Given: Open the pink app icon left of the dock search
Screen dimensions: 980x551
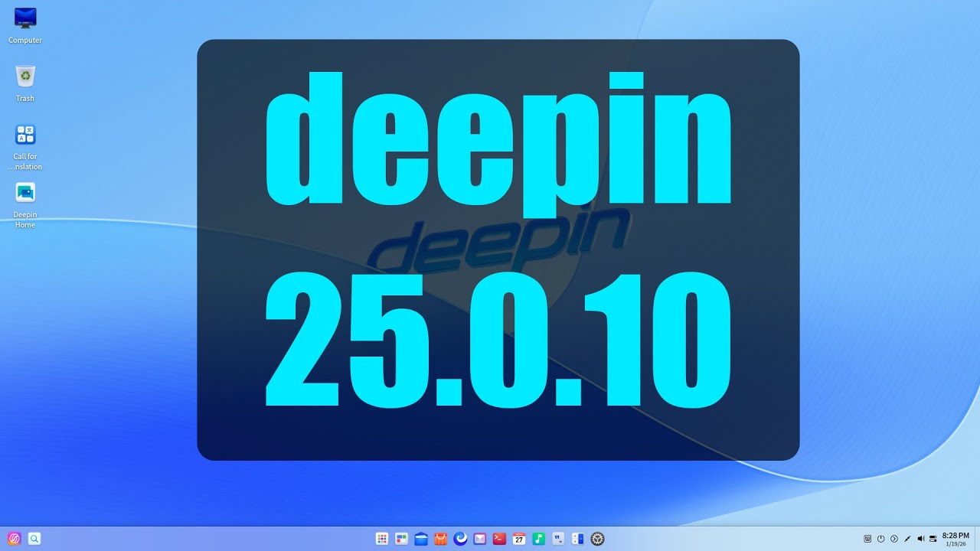Looking at the screenshot, I should [x=13, y=539].
